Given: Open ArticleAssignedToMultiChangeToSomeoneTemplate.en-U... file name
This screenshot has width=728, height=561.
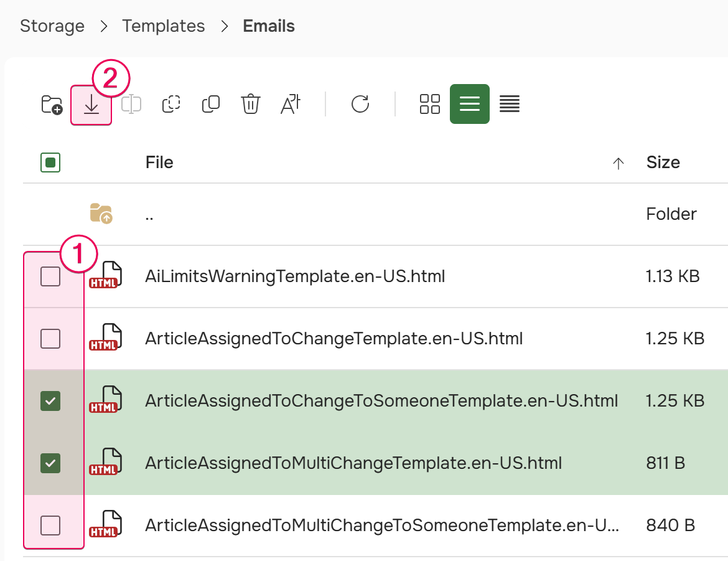Looking at the screenshot, I should [382, 526].
